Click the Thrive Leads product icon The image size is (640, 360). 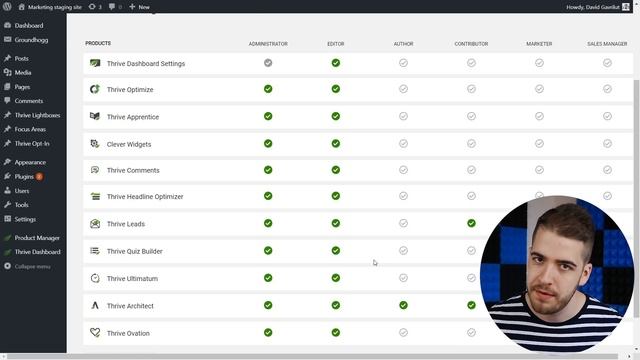click(x=95, y=224)
